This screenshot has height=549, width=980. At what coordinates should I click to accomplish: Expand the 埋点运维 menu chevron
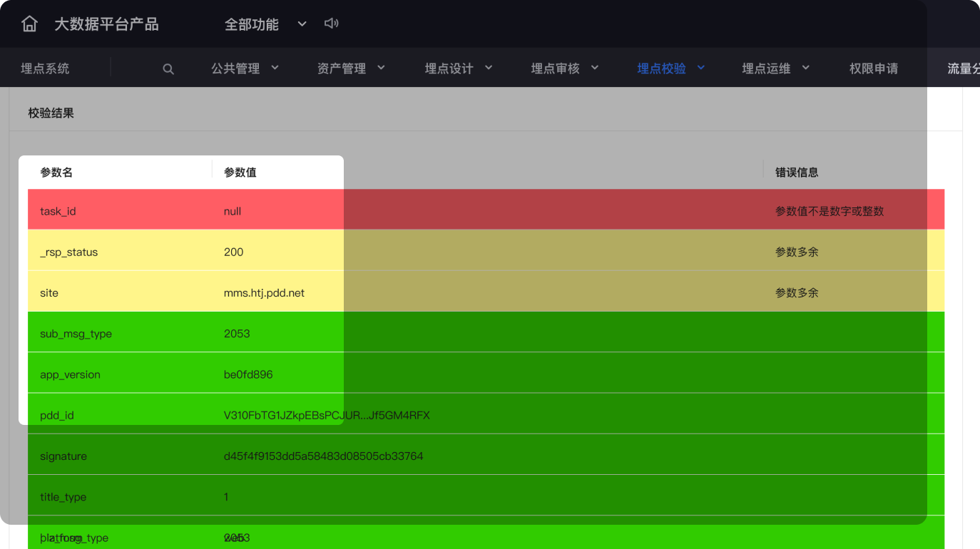pyautogui.click(x=806, y=68)
